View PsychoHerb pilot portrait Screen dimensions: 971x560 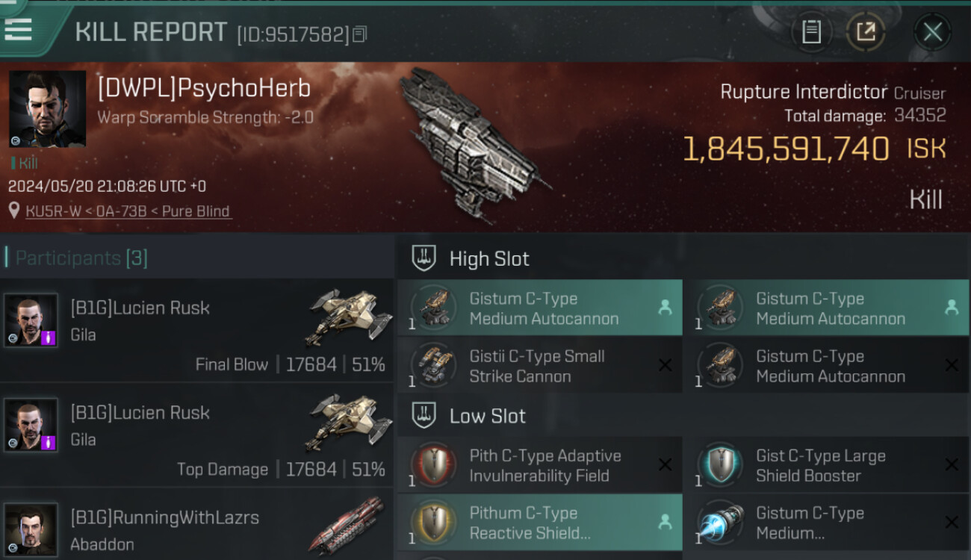(47, 109)
